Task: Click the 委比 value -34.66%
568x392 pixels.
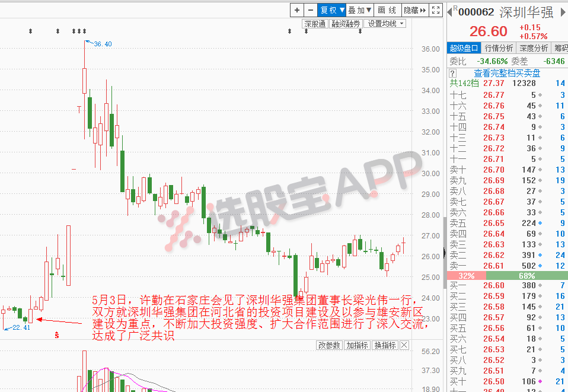Action: click(492, 61)
